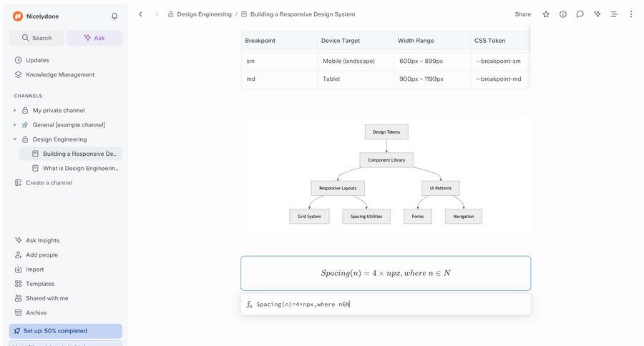Switch to the Search tab
The height and width of the screenshot is (346, 644).
click(x=36, y=38)
